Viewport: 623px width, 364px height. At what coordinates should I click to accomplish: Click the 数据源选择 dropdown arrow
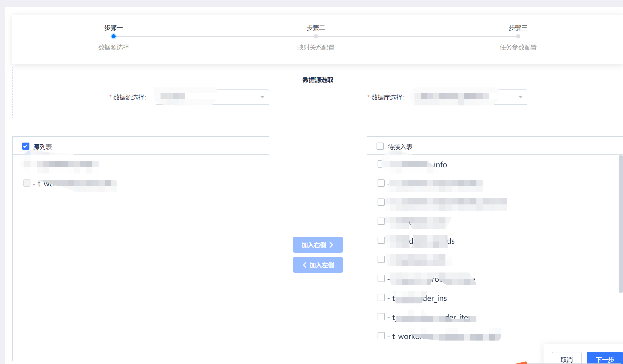click(x=262, y=97)
